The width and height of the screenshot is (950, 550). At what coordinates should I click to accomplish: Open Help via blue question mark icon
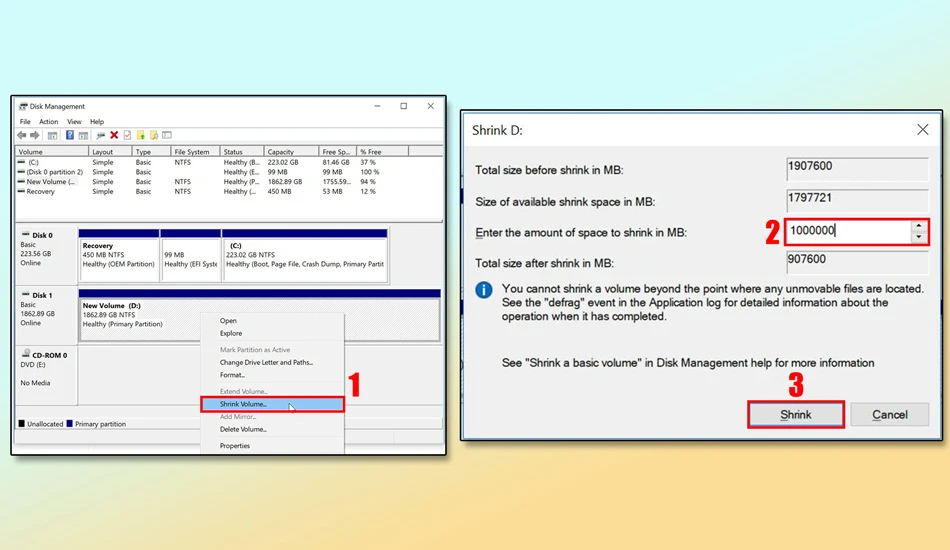coord(70,135)
